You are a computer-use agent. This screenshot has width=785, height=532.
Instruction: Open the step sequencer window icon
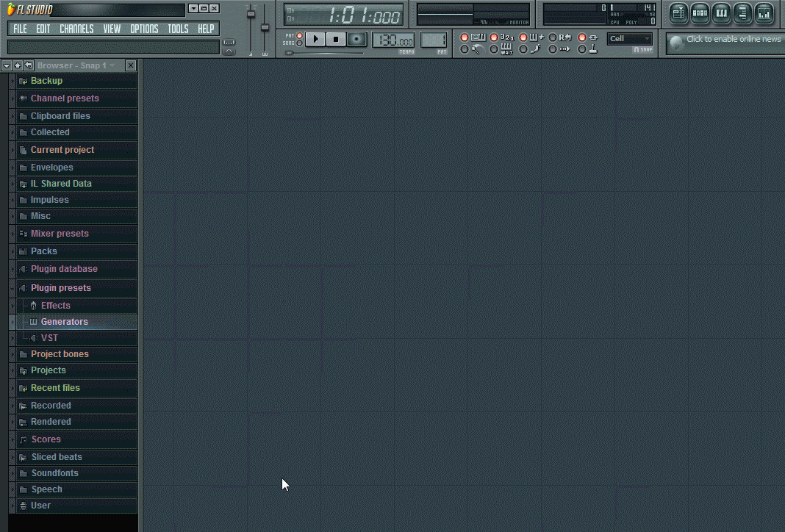click(x=700, y=12)
